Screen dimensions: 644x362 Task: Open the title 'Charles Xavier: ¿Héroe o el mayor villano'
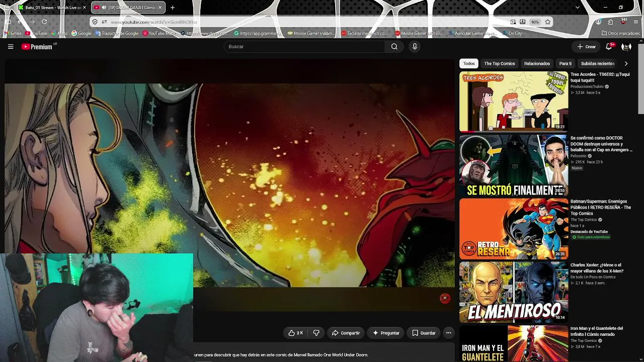tap(597, 268)
